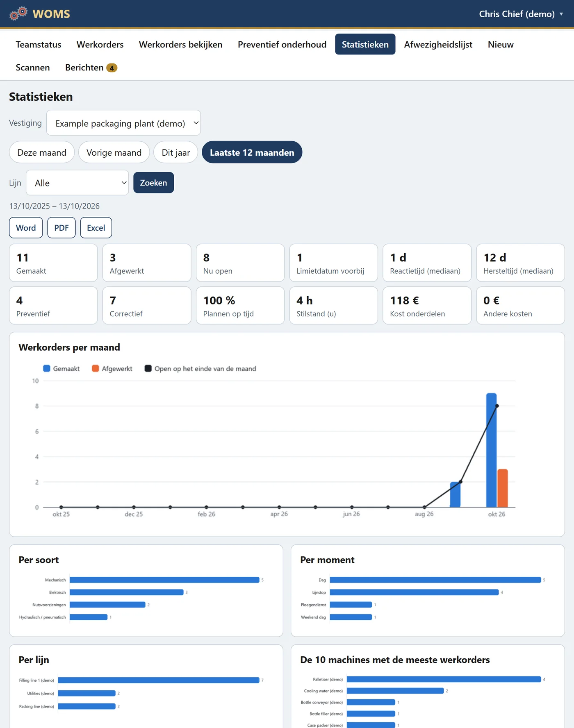This screenshot has height=728, width=574.
Task: Expand the Lijn selection dropdown
Action: pyautogui.click(x=77, y=183)
